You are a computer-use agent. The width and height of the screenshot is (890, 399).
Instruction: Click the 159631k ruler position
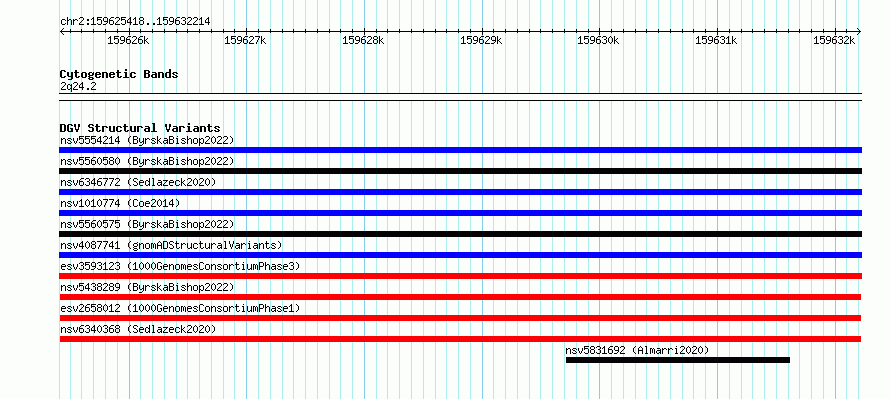716,40
